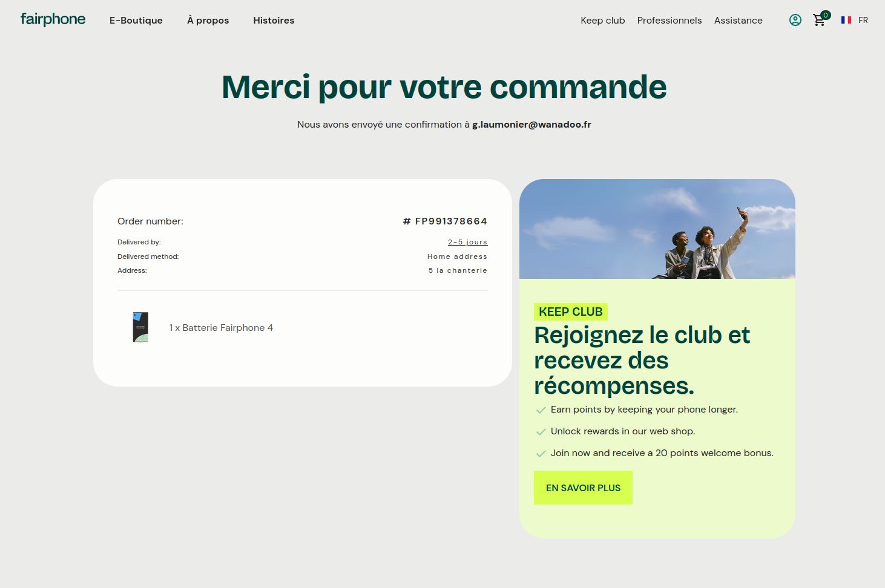Click the EN SAVOIR PLUS button
Screen dimensions: 885x588
583,488
